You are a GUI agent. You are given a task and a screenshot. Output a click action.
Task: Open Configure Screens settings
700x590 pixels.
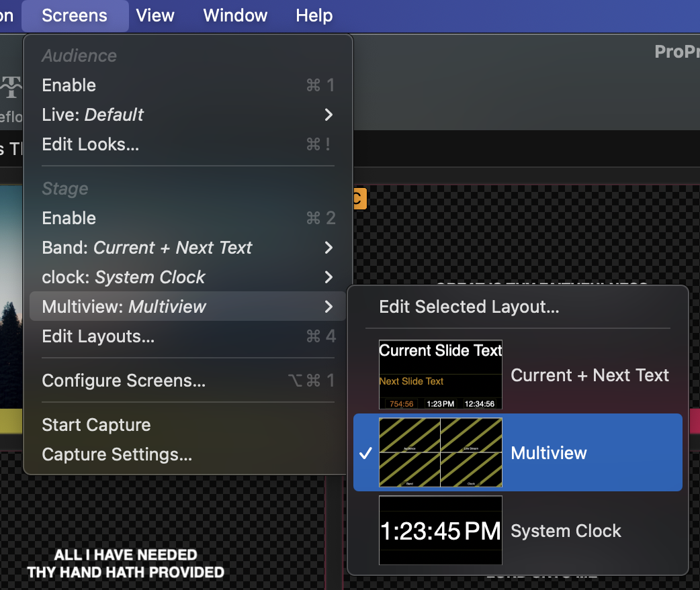(124, 381)
